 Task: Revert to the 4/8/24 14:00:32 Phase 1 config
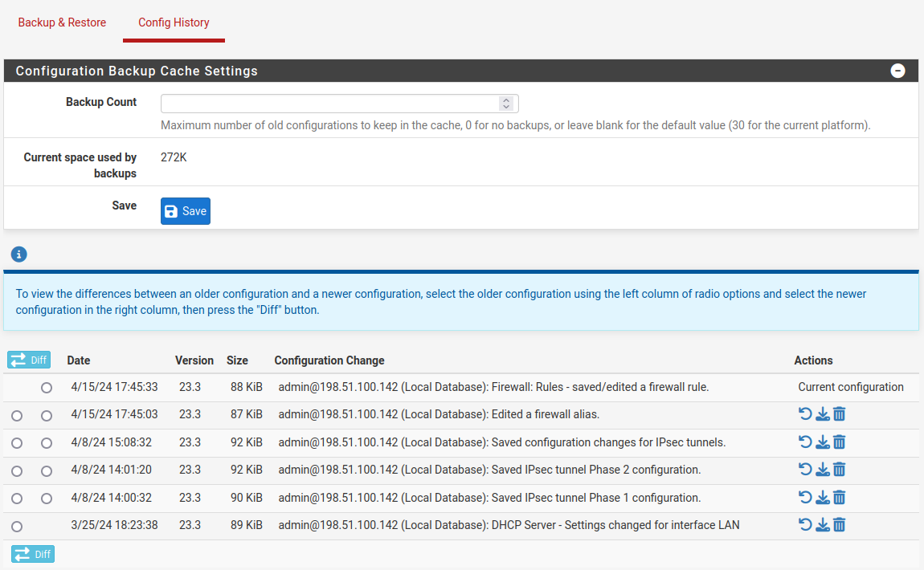[x=805, y=498]
